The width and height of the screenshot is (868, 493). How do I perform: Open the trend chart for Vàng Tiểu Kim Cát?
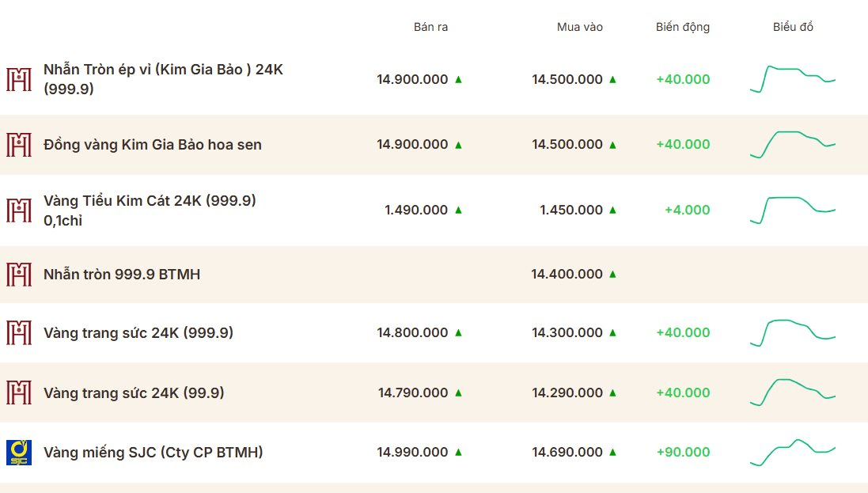click(x=793, y=210)
